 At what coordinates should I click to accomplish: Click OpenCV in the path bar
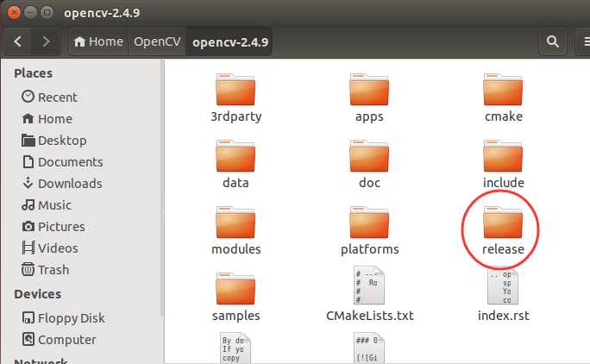pos(157,41)
